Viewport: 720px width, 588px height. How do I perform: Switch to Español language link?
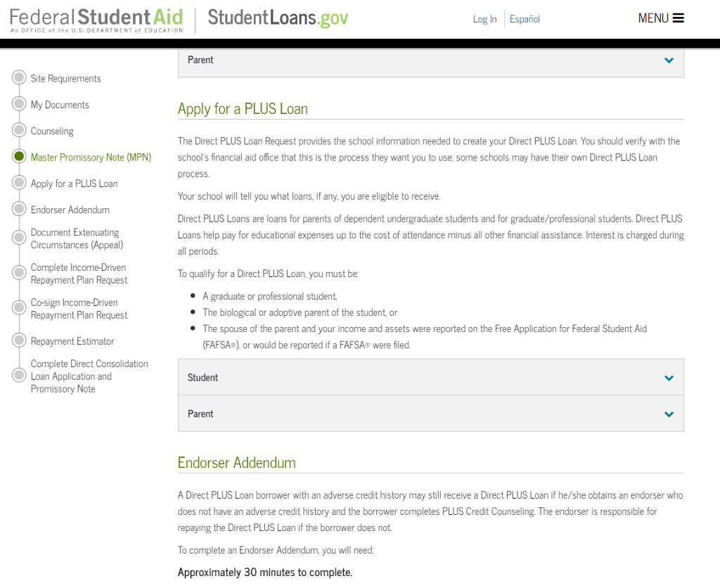click(525, 19)
